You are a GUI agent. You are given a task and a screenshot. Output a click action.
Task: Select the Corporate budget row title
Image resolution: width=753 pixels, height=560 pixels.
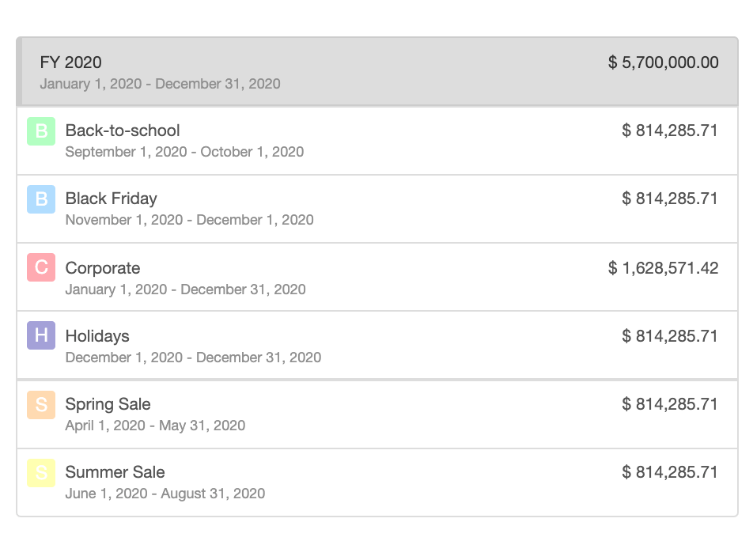click(x=103, y=268)
